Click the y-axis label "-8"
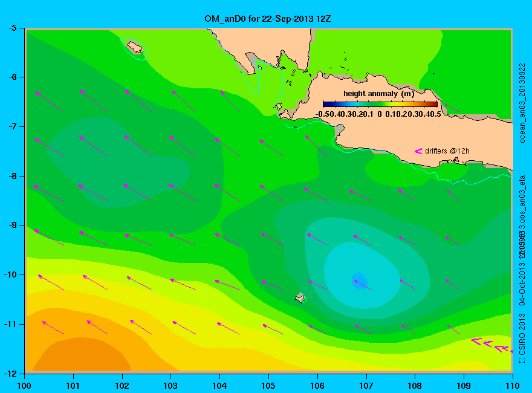 click(12, 176)
